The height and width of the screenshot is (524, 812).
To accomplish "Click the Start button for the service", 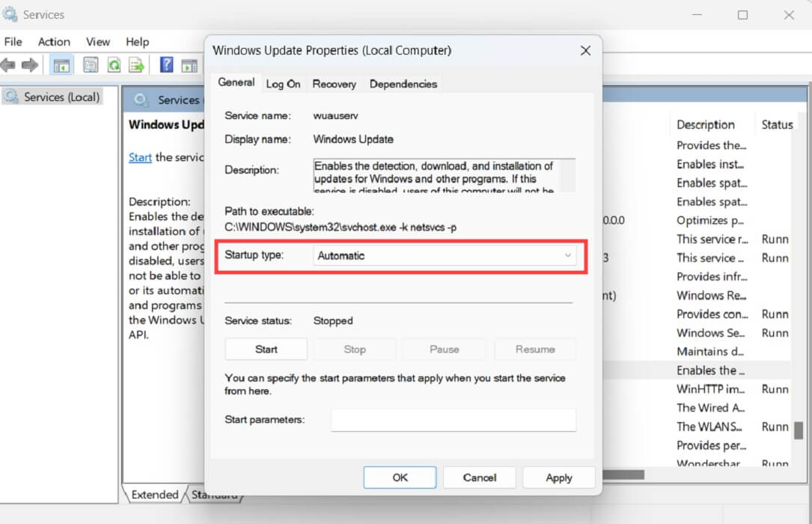I will [266, 349].
